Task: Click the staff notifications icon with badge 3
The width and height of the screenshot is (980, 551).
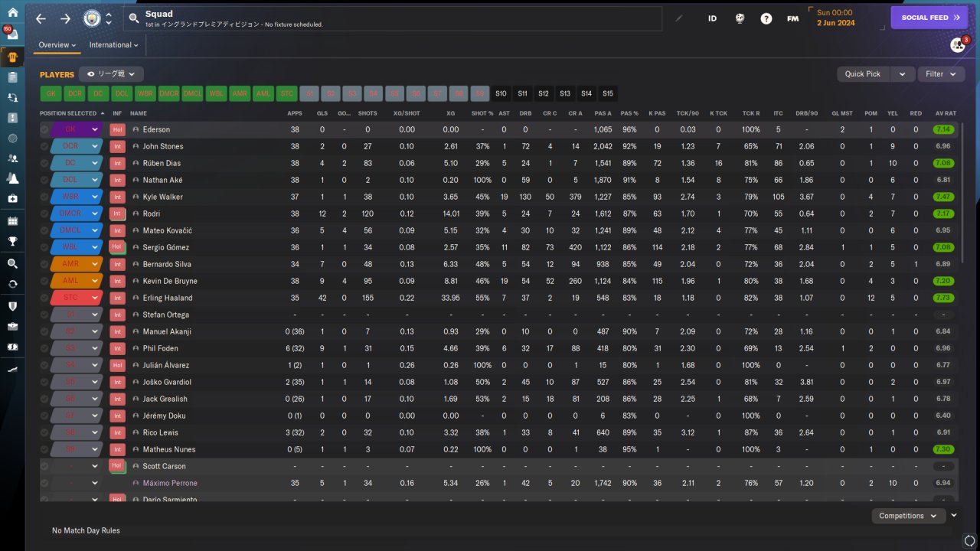Action: (957, 45)
